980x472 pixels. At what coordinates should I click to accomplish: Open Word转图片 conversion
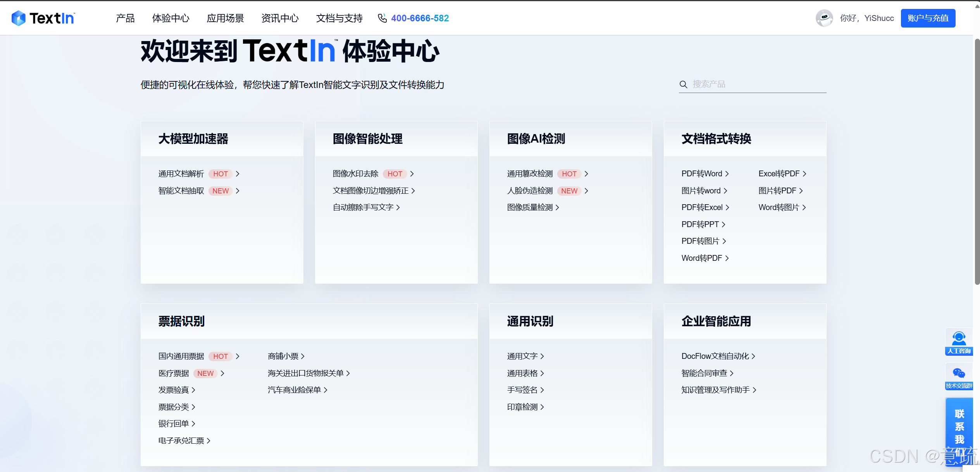point(779,208)
